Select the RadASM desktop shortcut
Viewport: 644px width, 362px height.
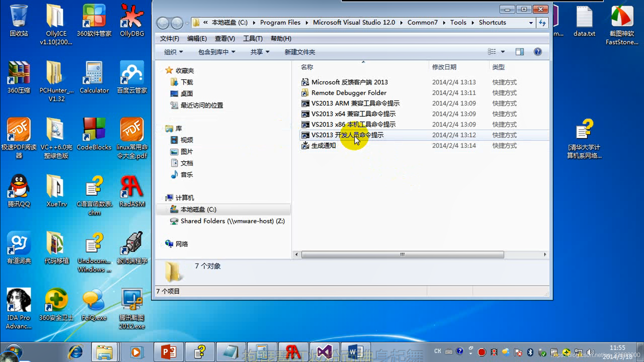click(x=132, y=191)
